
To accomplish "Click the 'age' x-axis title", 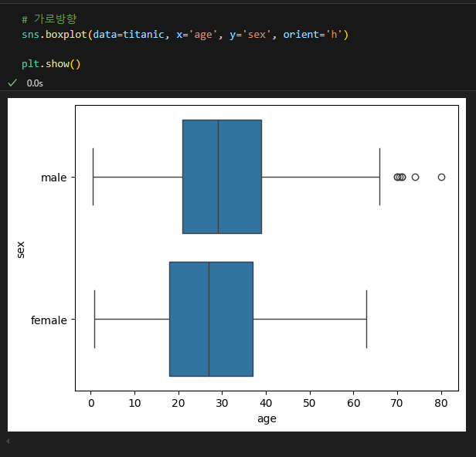I will click(x=267, y=419).
